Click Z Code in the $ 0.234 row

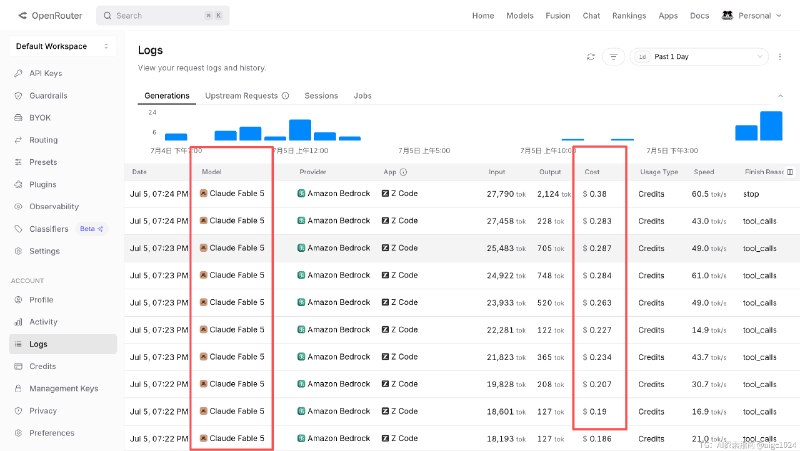[x=400, y=357]
